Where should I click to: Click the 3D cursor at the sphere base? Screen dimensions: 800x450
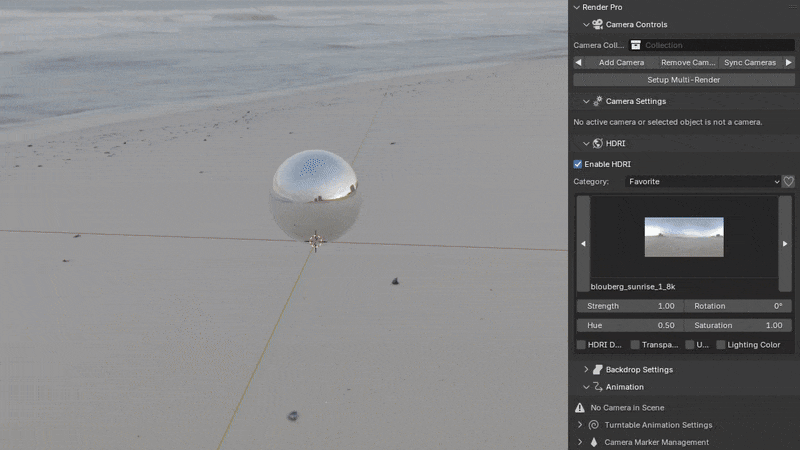[315, 241]
